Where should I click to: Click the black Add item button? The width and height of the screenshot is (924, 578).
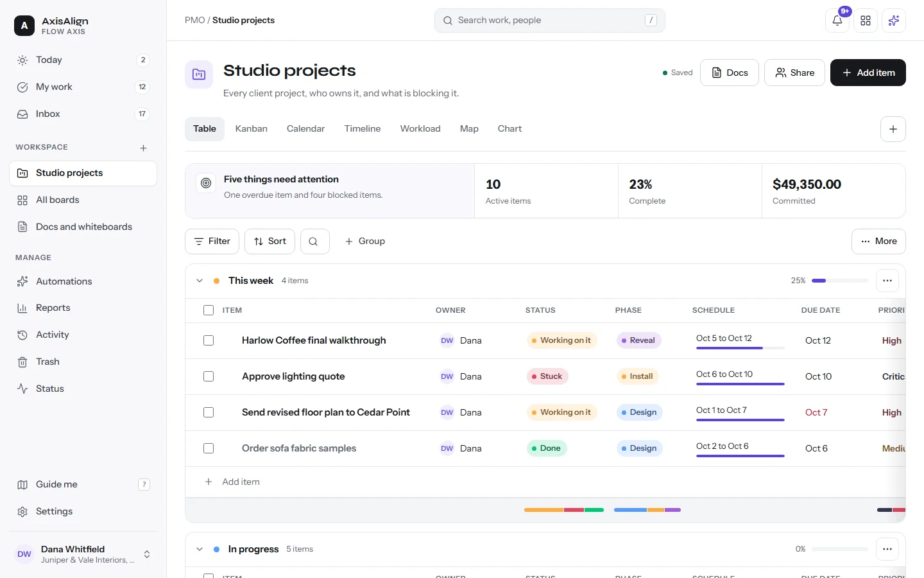click(x=868, y=73)
